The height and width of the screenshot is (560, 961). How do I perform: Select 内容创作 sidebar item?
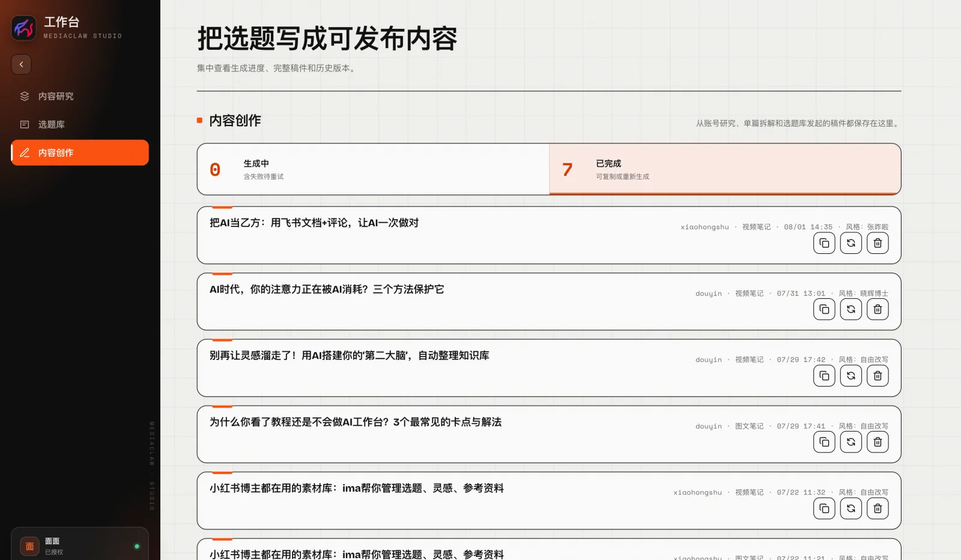[80, 152]
